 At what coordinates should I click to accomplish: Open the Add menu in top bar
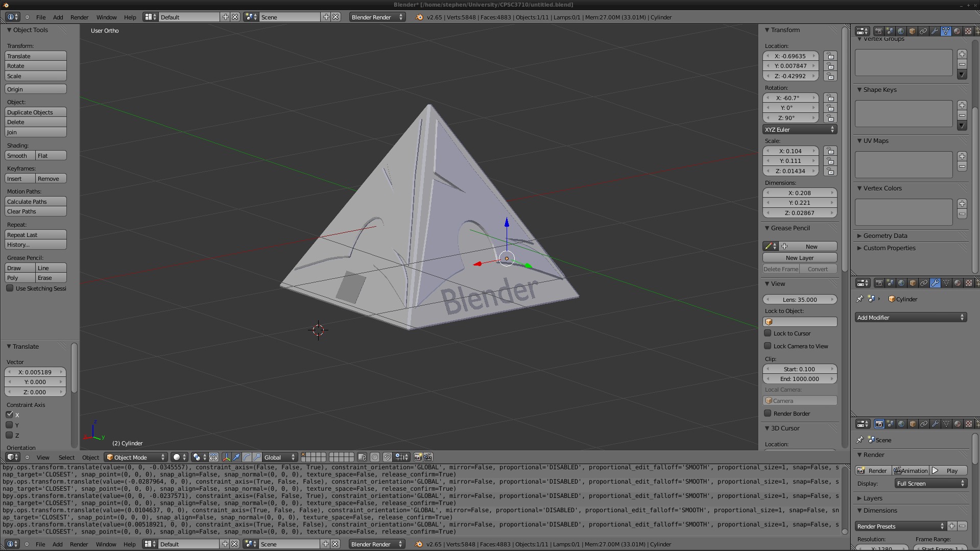tap(58, 17)
